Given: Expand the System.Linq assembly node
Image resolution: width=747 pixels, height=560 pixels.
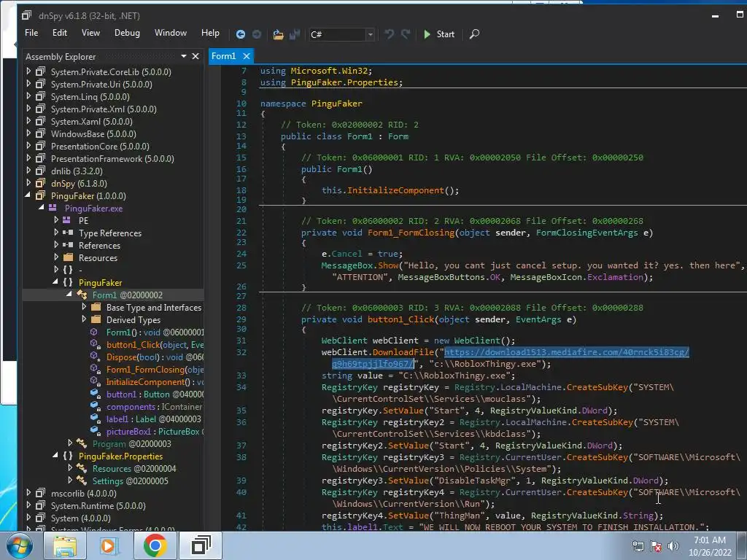Looking at the screenshot, I should [x=28, y=96].
